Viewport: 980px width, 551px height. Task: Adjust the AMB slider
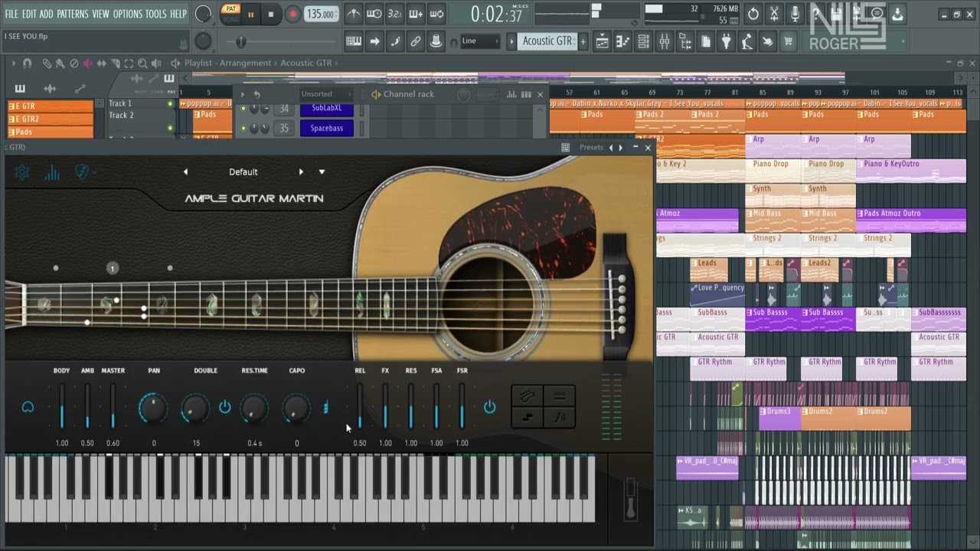87,406
